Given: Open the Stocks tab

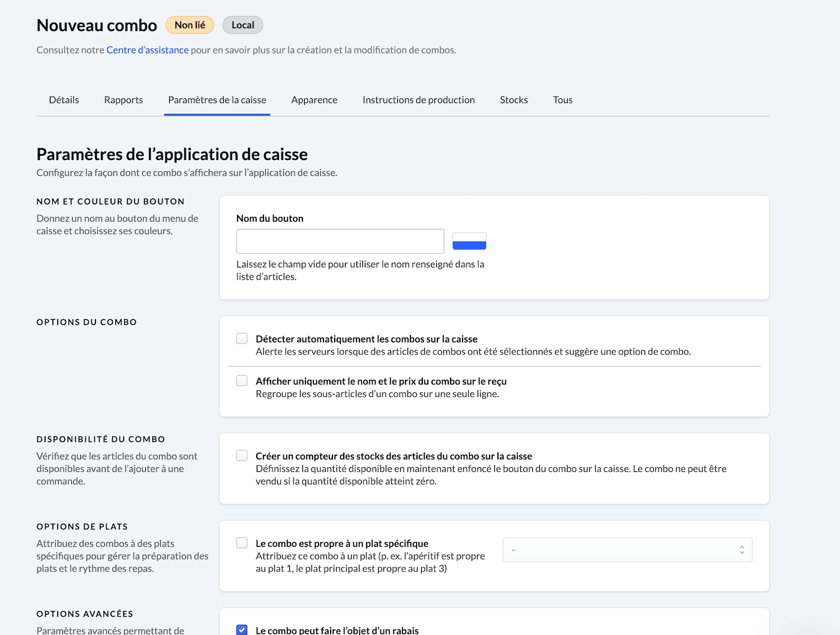Looking at the screenshot, I should tap(514, 100).
